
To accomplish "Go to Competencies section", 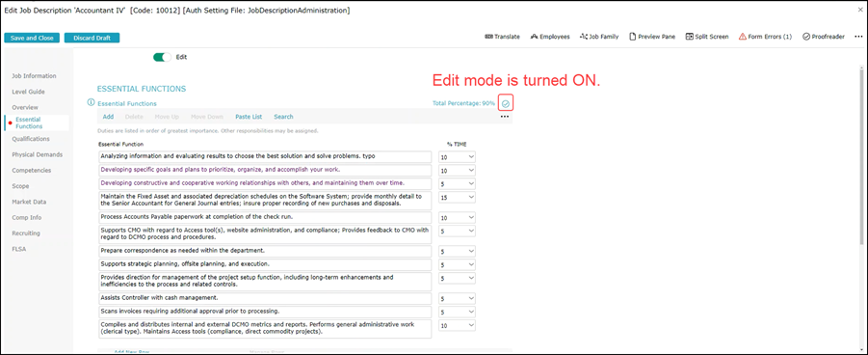I will tap(31, 171).
